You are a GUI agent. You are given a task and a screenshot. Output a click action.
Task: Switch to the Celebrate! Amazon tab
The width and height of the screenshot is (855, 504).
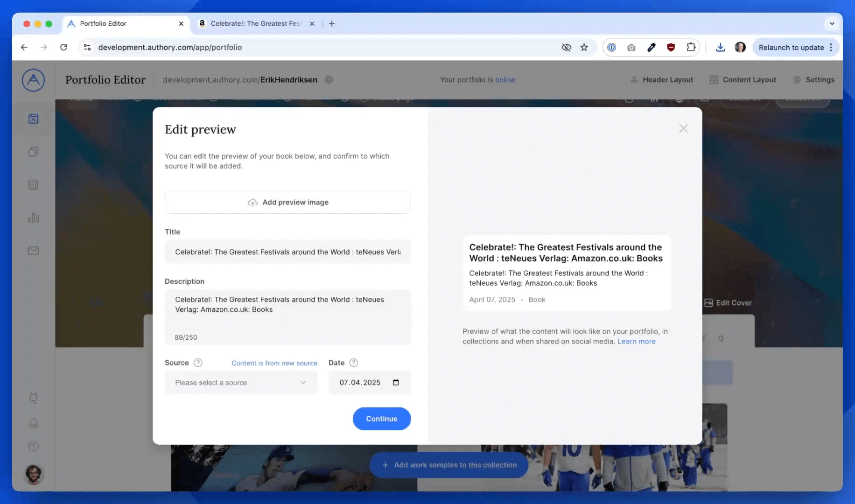coord(256,23)
